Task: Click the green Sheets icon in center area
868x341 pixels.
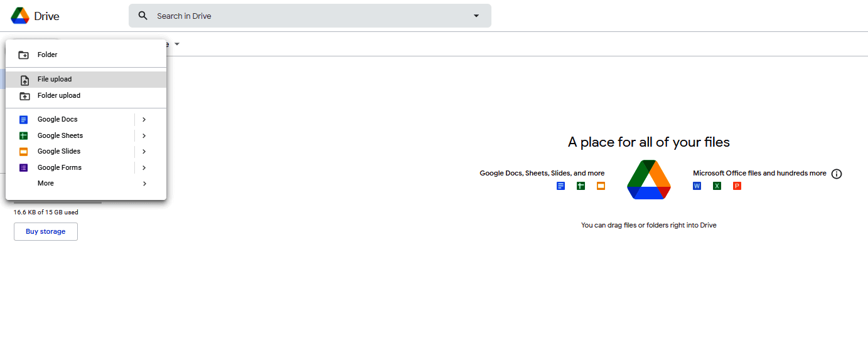Action: (581, 186)
